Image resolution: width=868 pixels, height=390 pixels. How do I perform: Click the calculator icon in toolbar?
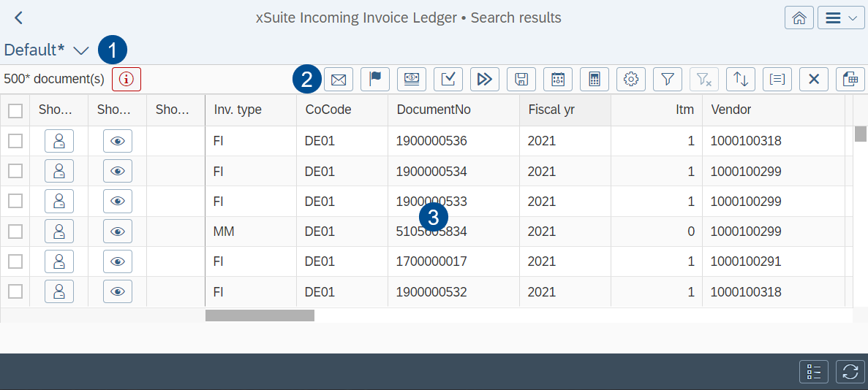click(x=595, y=80)
